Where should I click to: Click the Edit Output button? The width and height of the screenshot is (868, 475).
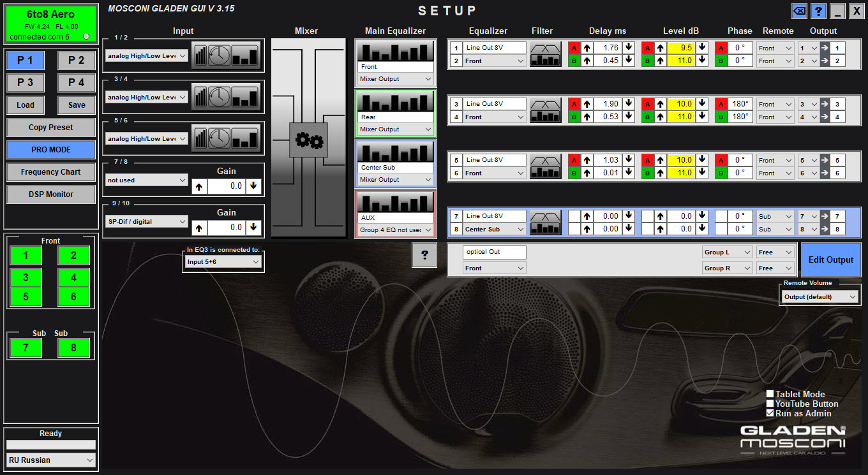click(x=831, y=259)
